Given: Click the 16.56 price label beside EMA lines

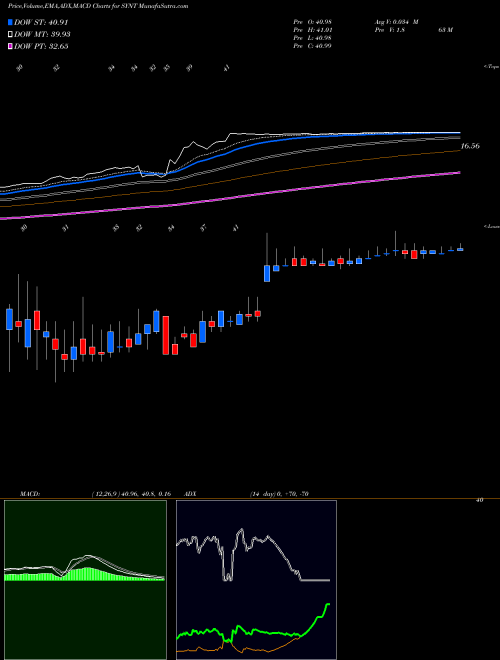Looking at the screenshot, I should pos(470,146).
